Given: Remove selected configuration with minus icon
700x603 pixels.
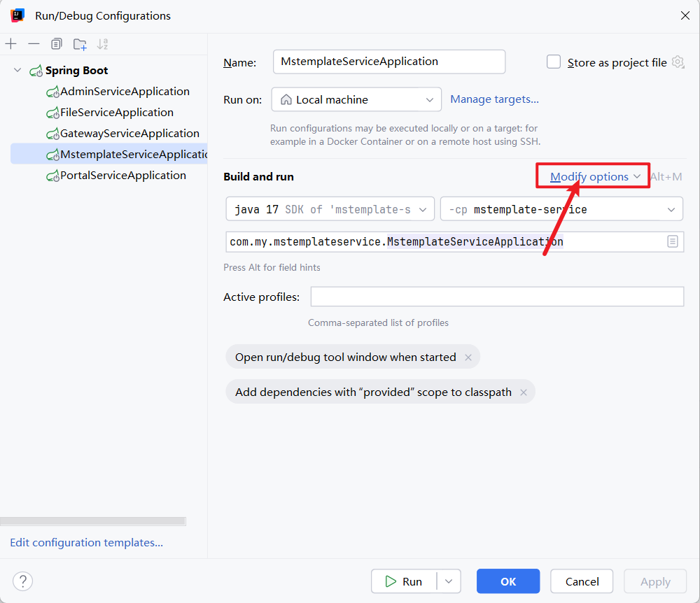Looking at the screenshot, I should pos(34,43).
